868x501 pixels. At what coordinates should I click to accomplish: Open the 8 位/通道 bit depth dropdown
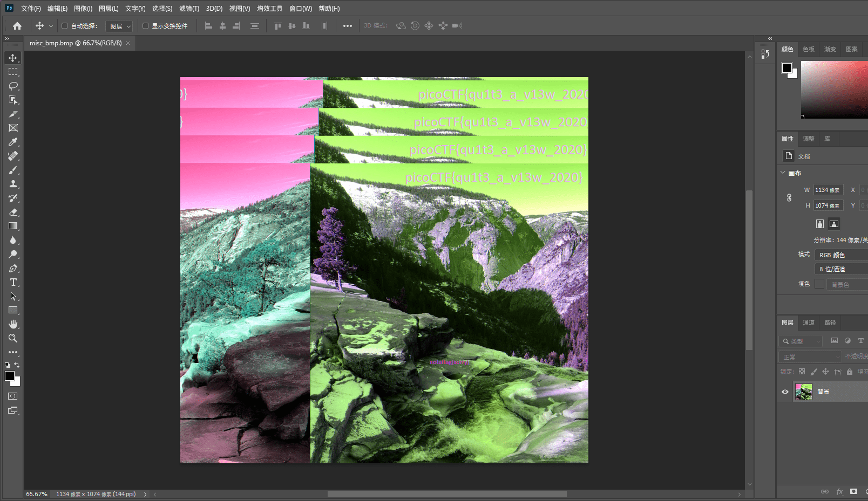click(842, 269)
